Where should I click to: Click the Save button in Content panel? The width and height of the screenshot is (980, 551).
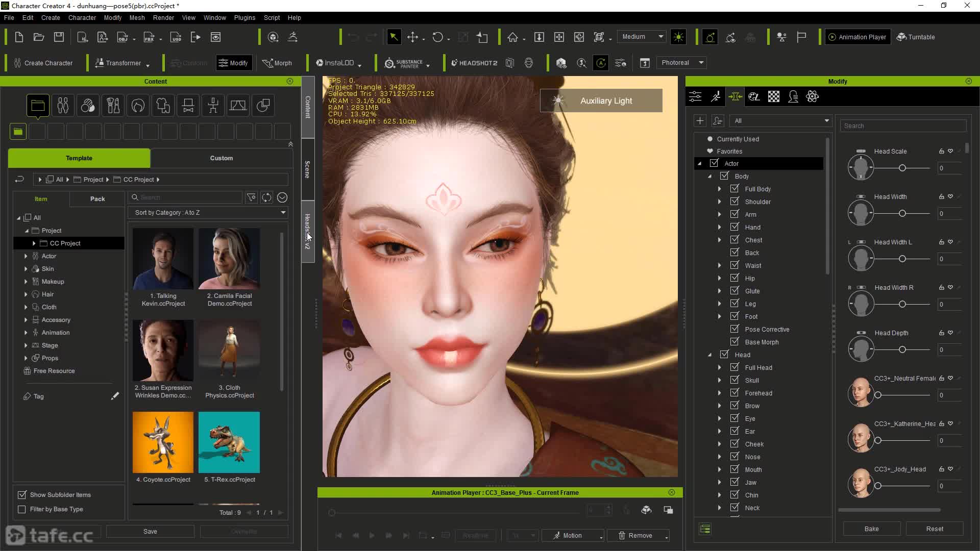tap(150, 532)
